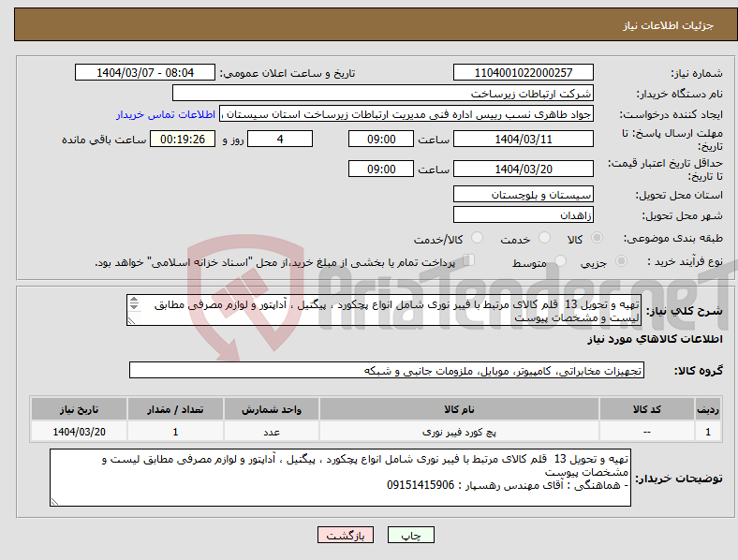Image resolution: width=738 pixels, height=560 pixels.
Task: Click the جزئیات اطلاعات نیاز header title
Action: [669, 25]
